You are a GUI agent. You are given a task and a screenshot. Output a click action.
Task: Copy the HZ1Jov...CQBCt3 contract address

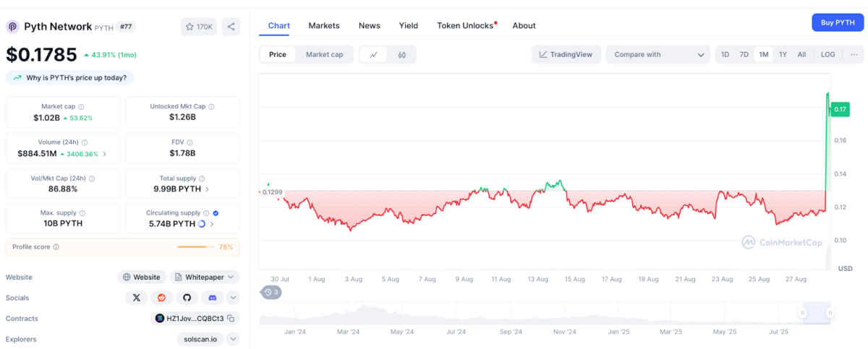pos(231,318)
